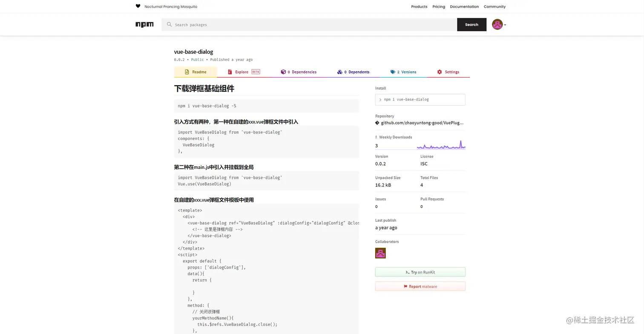Screen dimensions: 644x334
Task: Click the Dependents cubes icon
Action: point(339,72)
